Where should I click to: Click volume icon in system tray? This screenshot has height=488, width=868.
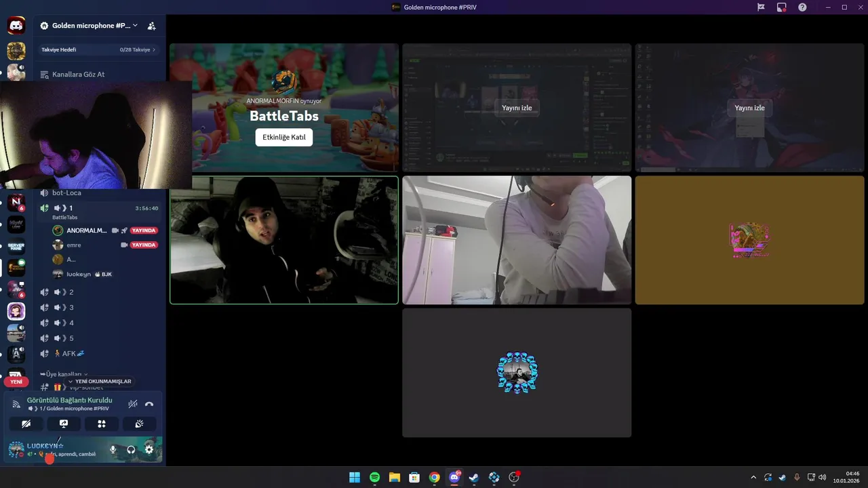(x=823, y=477)
